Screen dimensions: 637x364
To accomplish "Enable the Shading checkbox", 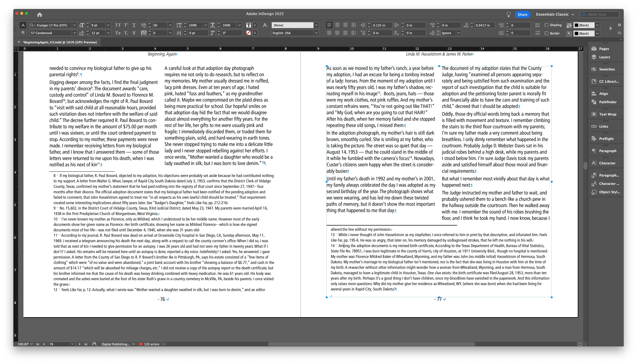I will (547, 25).
